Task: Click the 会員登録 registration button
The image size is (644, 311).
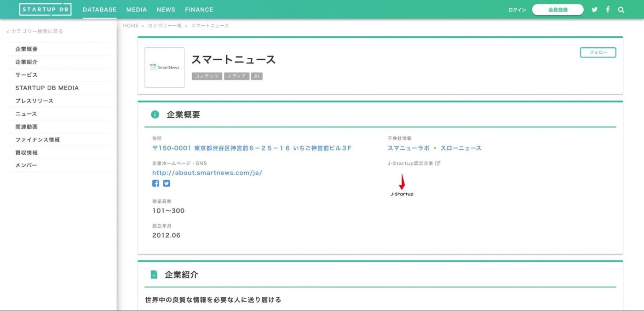Action: coord(558,9)
